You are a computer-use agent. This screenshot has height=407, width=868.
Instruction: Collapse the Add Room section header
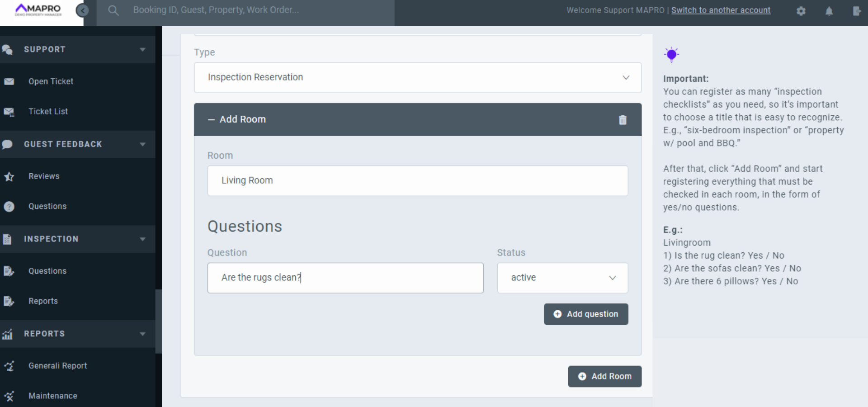click(237, 119)
